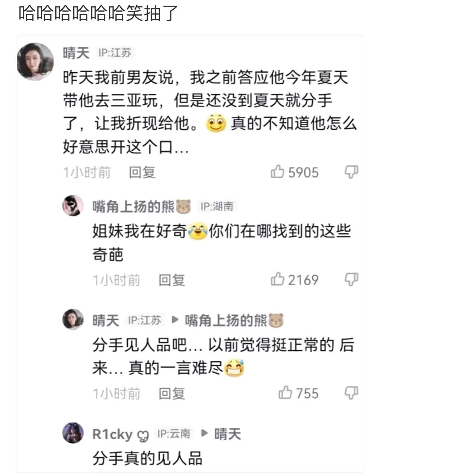
Task: Open 晴天's small avatar in the reply
Action: 73,319
